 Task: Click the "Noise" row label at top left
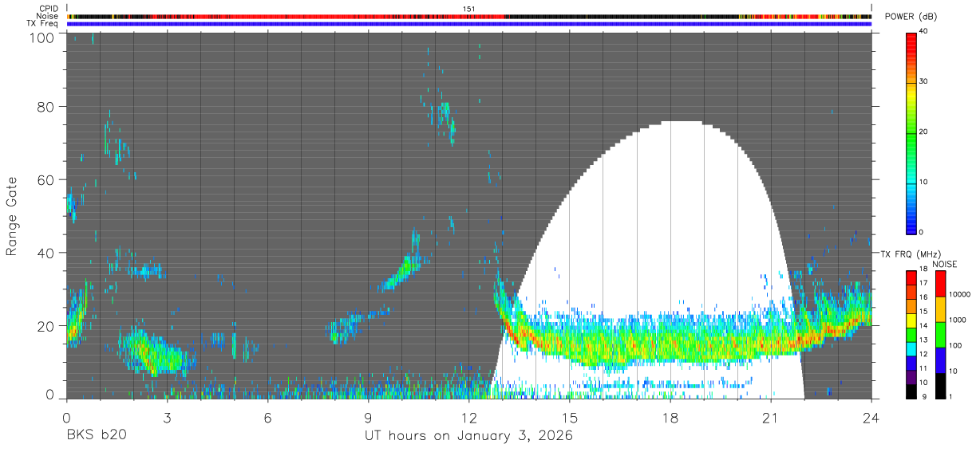(x=49, y=16)
